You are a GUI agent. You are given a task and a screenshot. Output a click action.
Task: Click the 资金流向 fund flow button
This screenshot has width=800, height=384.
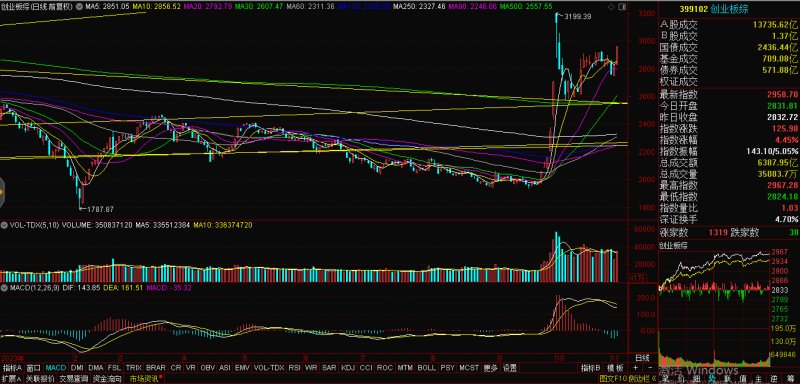108,379
